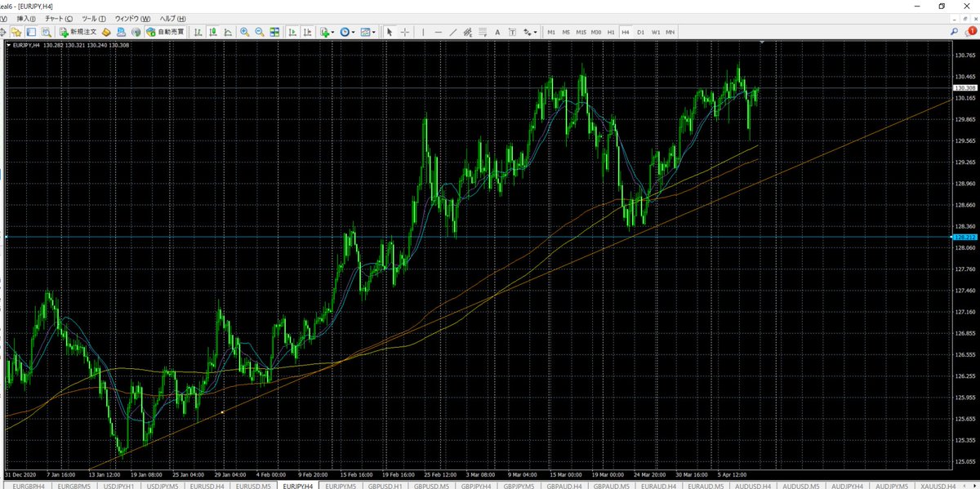Click the 130.765 price scale label

pyautogui.click(x=964, y=56)
